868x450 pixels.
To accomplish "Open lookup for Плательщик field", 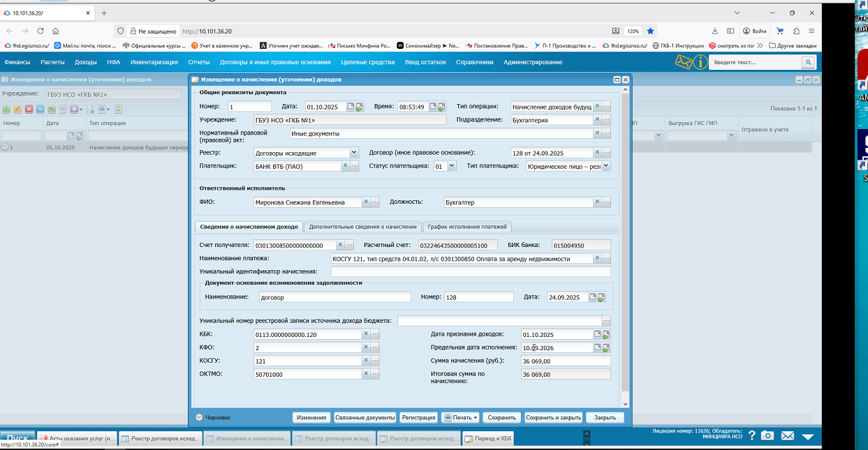I will [354, 166].
